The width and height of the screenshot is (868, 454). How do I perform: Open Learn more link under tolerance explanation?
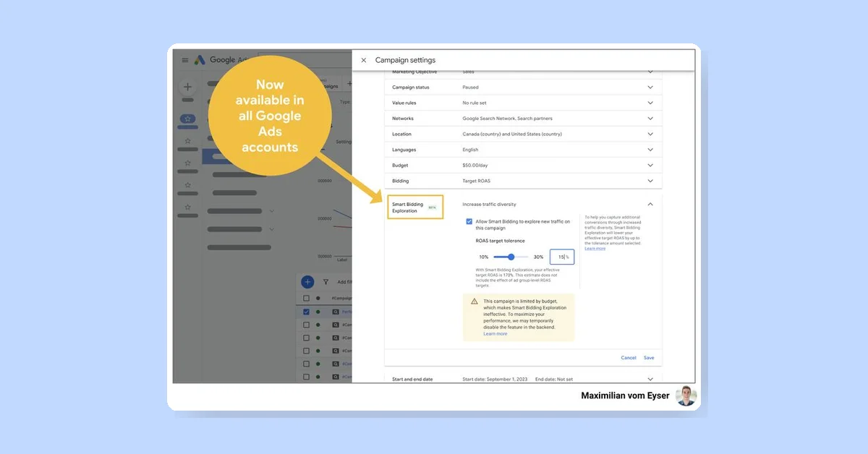[x=595, y=248]
